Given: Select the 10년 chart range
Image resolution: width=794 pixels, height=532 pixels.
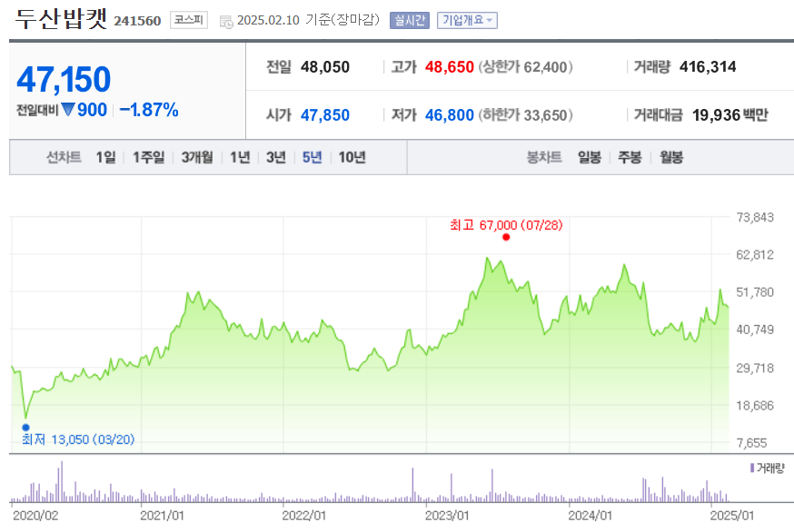Looking at the screenshot, I should (352, 157).
